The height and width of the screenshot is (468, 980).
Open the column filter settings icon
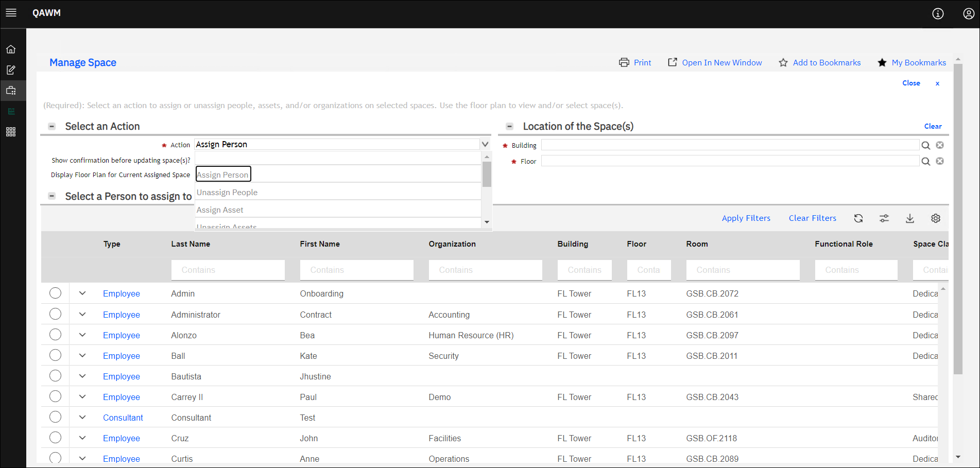pos(884,218)
